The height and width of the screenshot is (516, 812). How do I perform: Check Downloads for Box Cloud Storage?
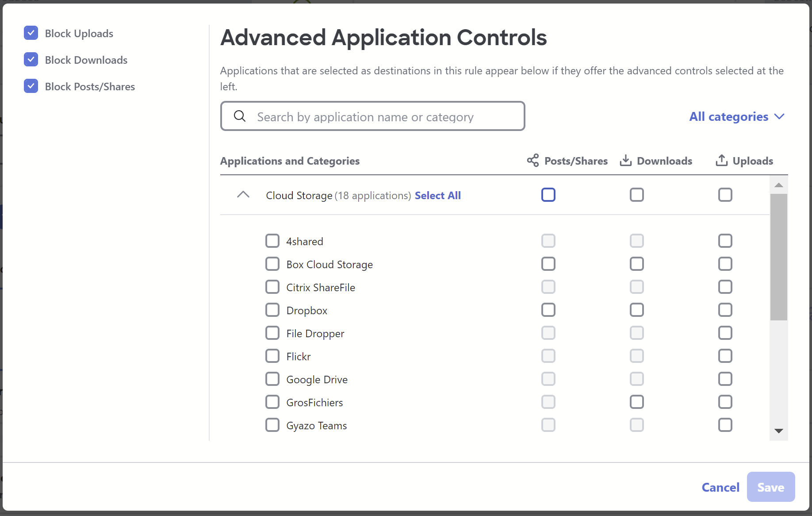[x=637, y=264]
